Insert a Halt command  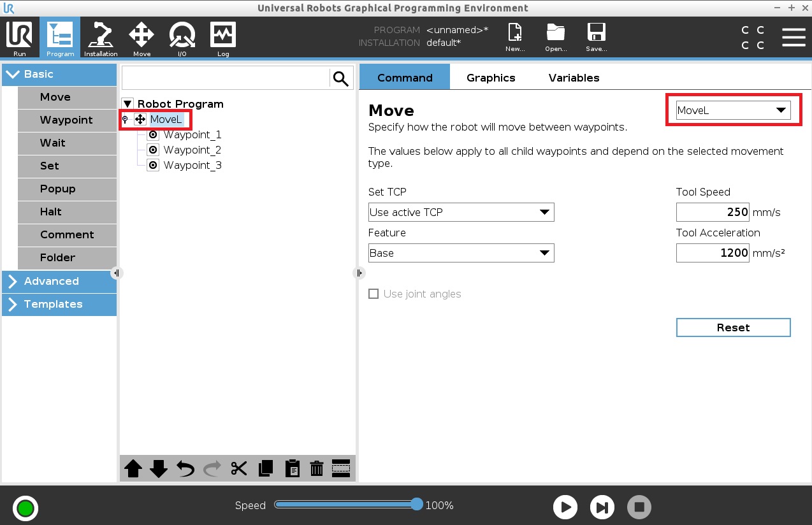pos(67,212)
